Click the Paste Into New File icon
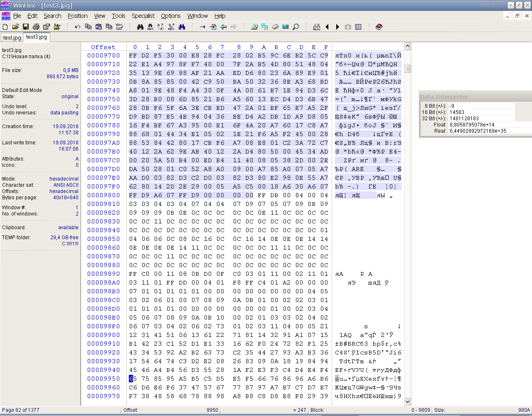The height and width of the screenshot is (416, 532). coord(109,27)
